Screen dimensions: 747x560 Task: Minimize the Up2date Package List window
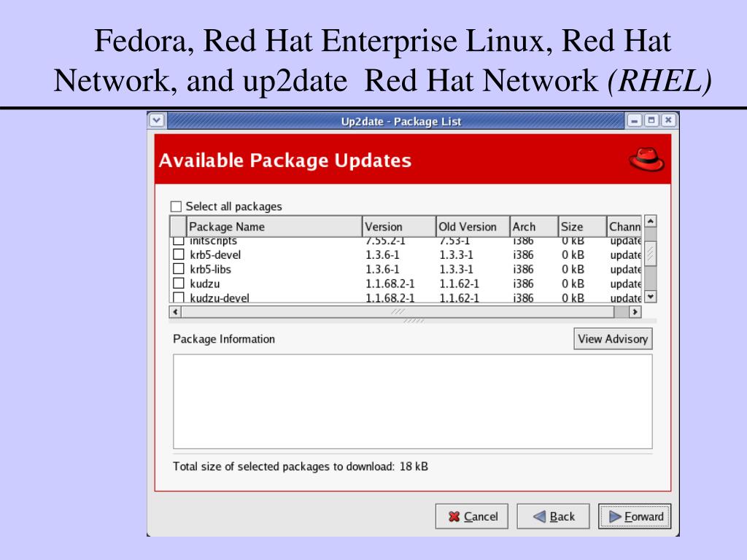[634, 120]
